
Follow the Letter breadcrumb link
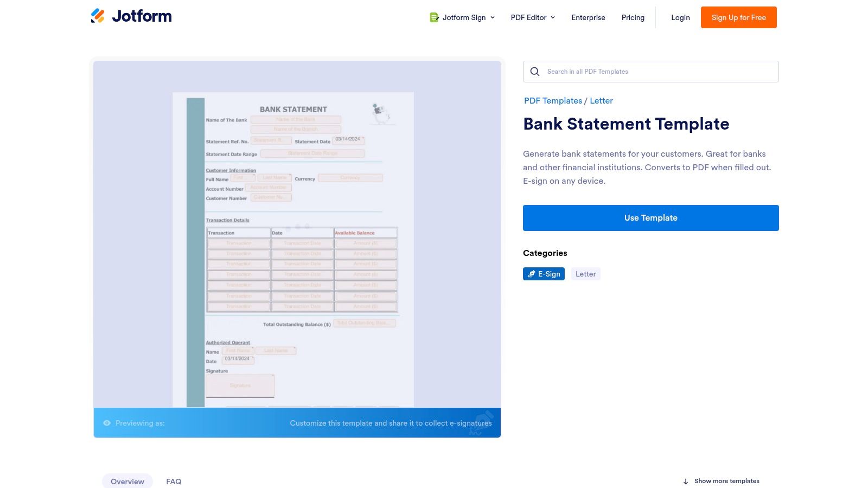pos(601,101)
